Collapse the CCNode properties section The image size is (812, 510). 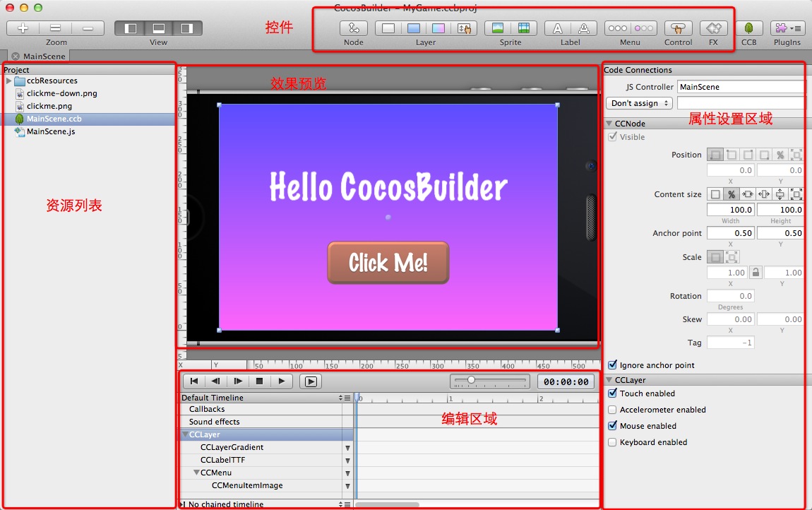point(609,124)
